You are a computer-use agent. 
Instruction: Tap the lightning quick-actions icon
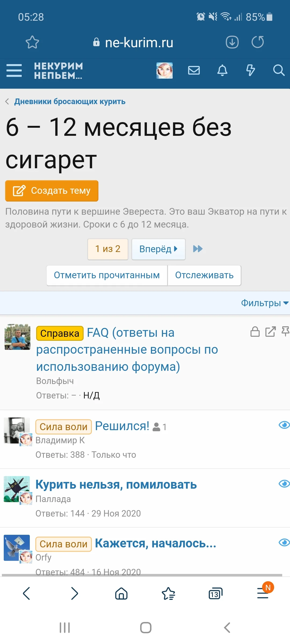pos(251,71)
